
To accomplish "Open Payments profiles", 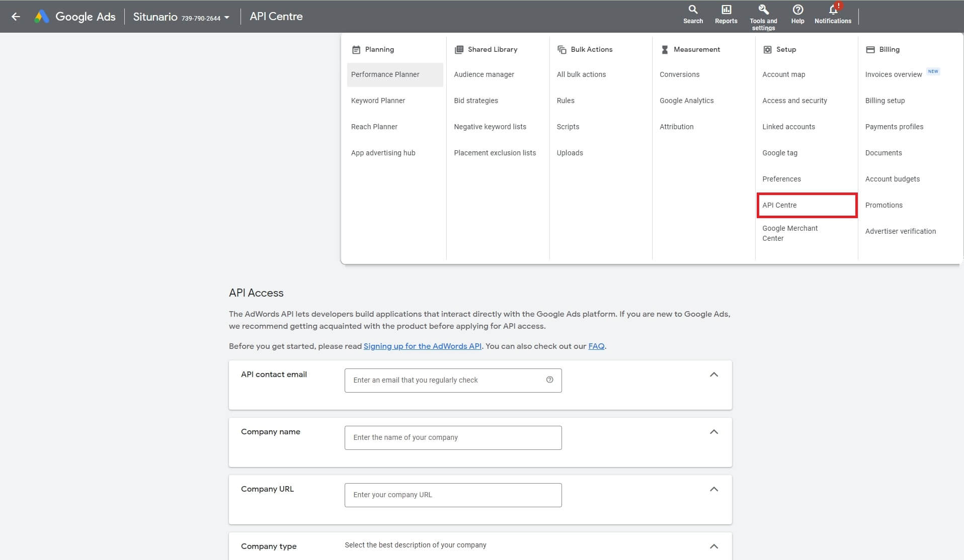I will click(894, 127).
